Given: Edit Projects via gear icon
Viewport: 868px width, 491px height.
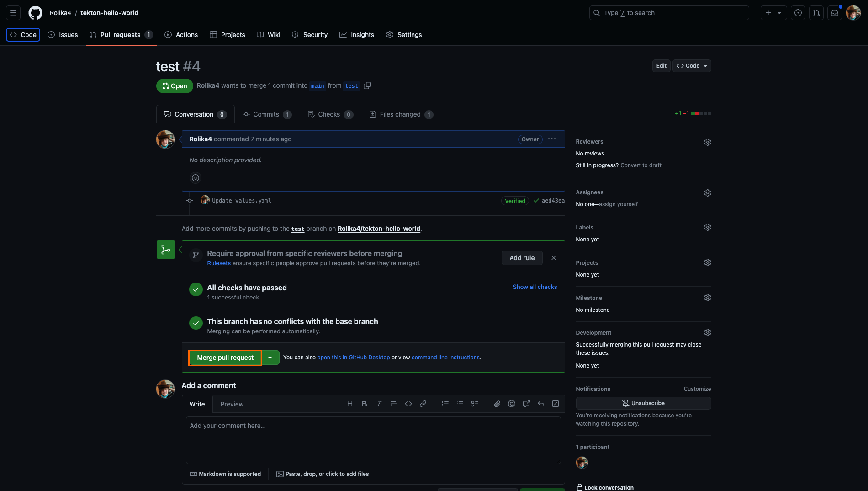Looking at the screenshot, I should pyautogui.click(x=708, y=262).
